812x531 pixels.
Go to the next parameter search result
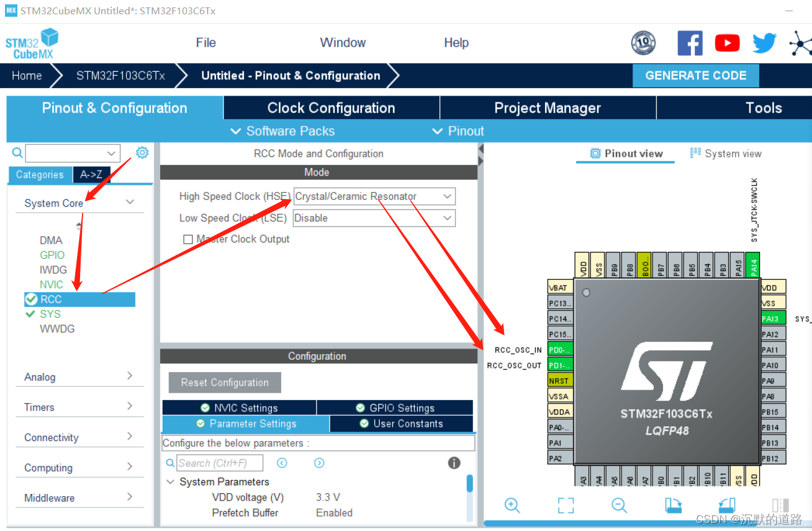(x=319, y=463)
